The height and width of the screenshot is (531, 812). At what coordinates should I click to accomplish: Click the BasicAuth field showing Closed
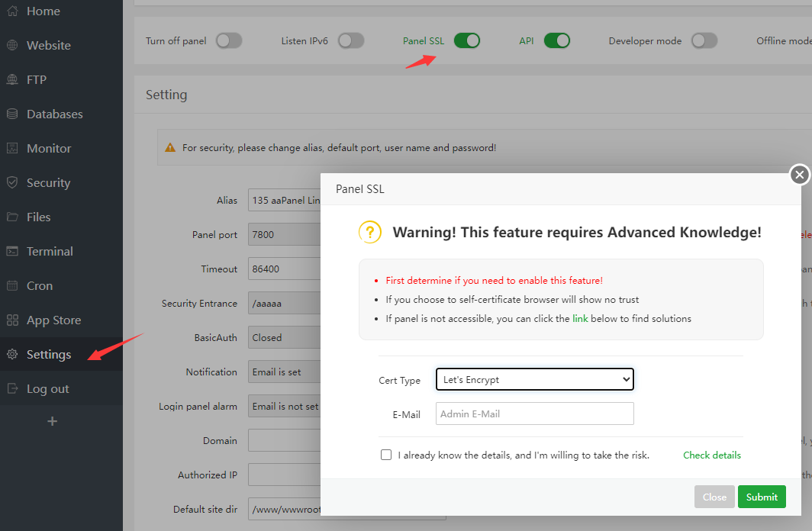tap(285, 337)
